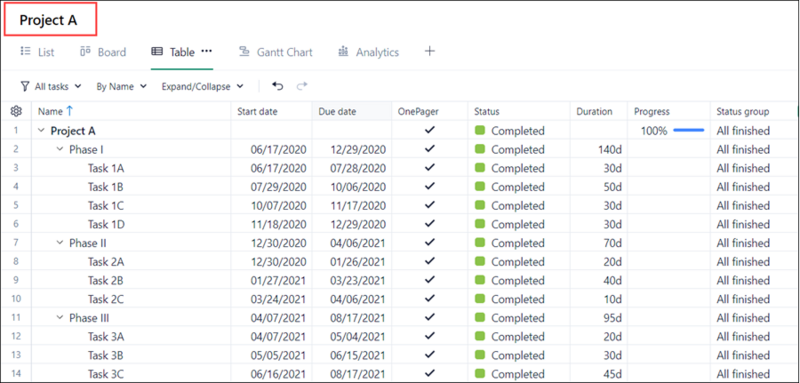Viewport: 800px width, 383px height.
Task: Collapse the Phase I group
Action: click(x=60, y=149)
